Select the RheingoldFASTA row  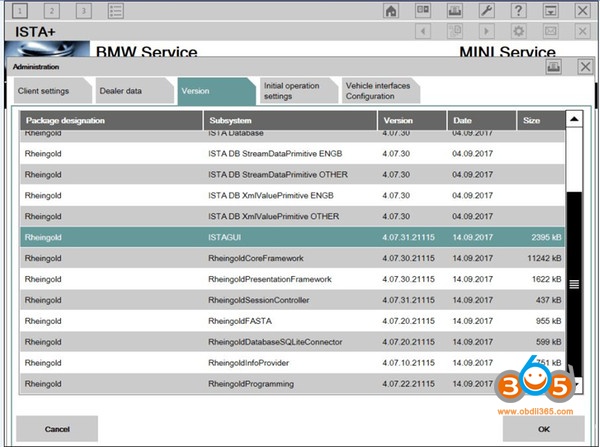click(x=292, y=321)
